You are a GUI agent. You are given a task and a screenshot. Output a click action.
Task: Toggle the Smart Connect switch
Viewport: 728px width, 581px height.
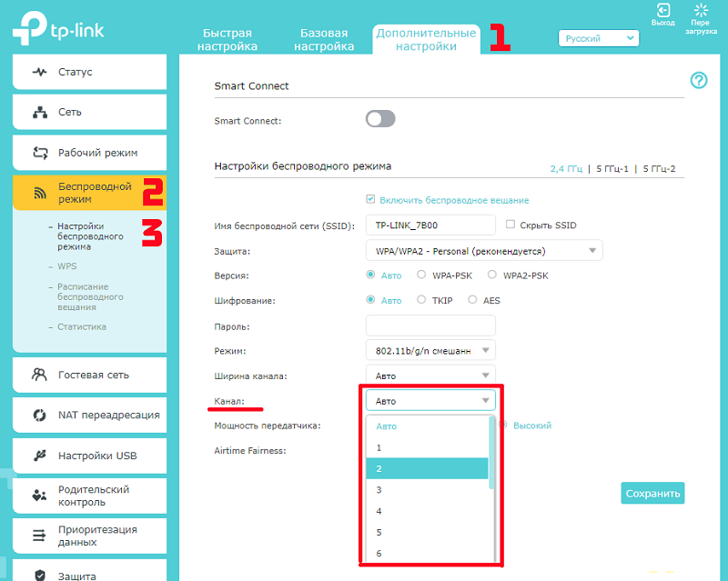(380, 119)
